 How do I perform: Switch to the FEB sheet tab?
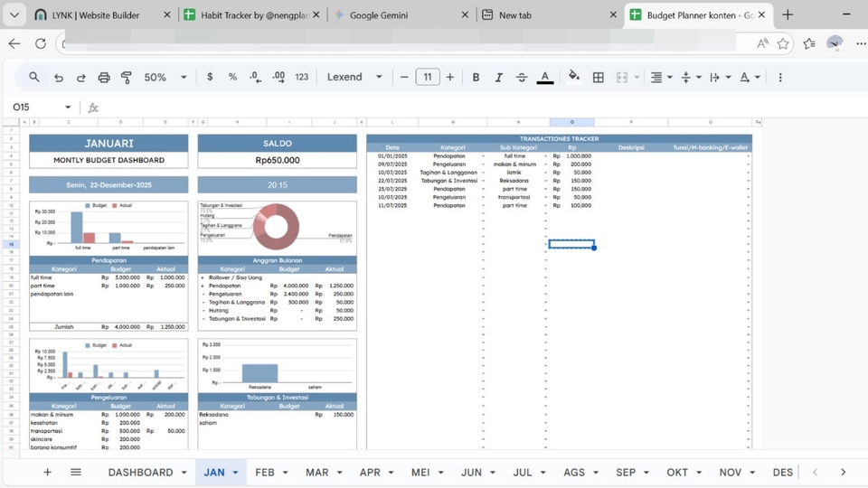coord(265,473)
